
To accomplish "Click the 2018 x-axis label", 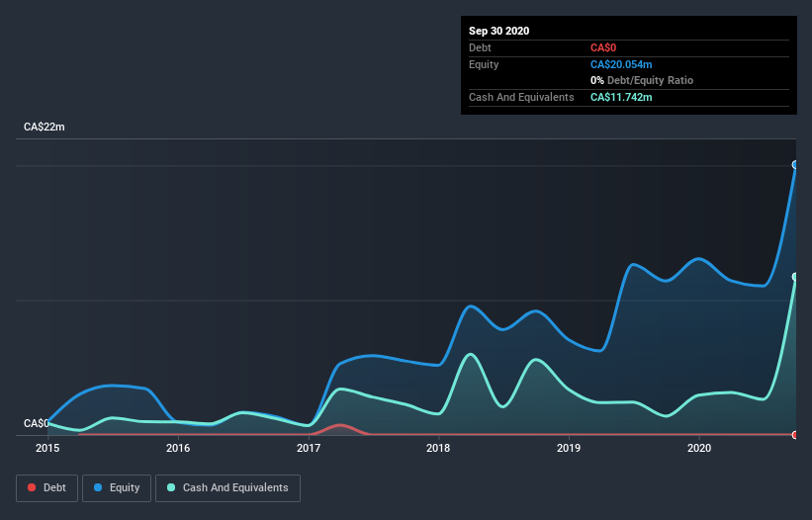I will pyautogui.click(x=438, y=448).
